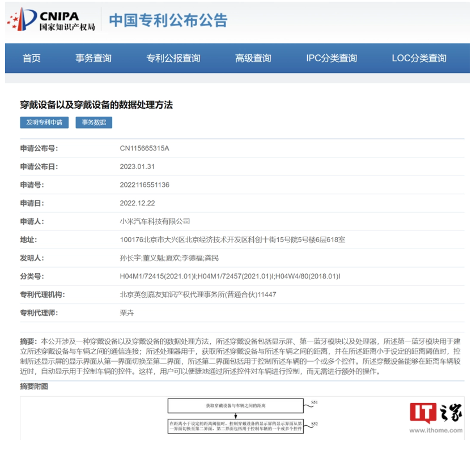Click the patent title 穿戴设备以及穿戴设备的数据处理方法
Image resolution: width=476 pixels, height=454 pixels.
pos(96,105)
